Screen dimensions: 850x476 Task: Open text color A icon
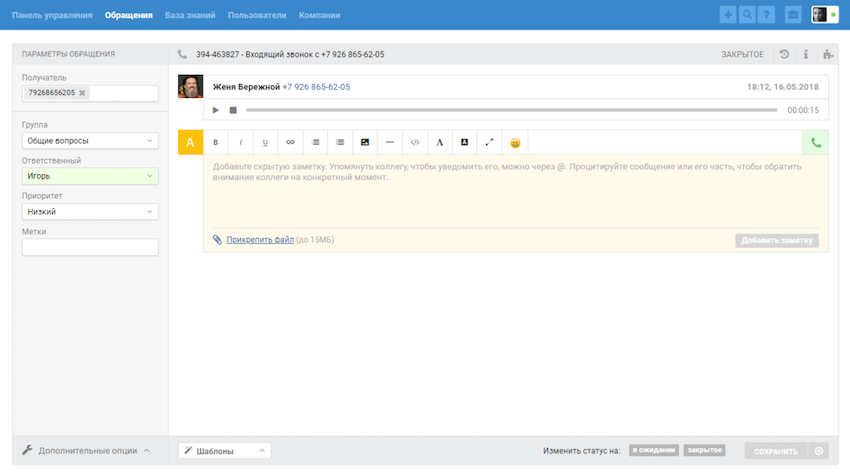(440, 143)
